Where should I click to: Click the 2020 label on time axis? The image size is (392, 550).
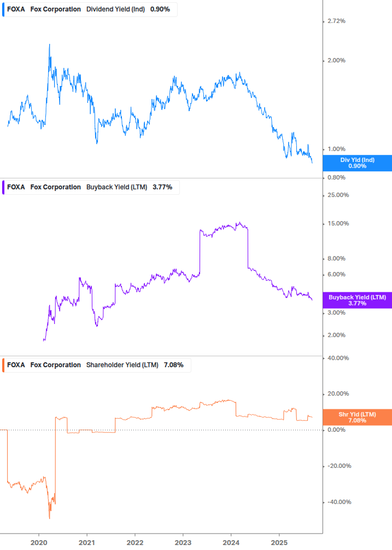coord(38,543)
